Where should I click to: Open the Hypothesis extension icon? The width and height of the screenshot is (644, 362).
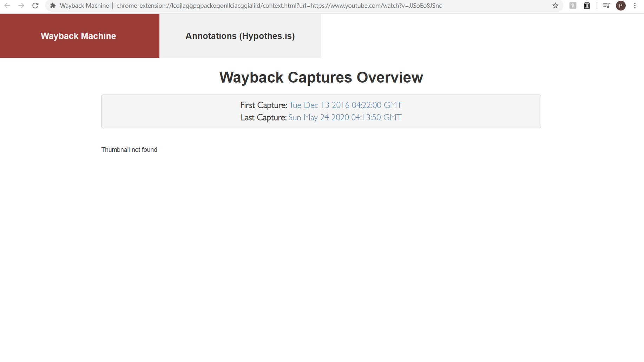click(573, 6)
